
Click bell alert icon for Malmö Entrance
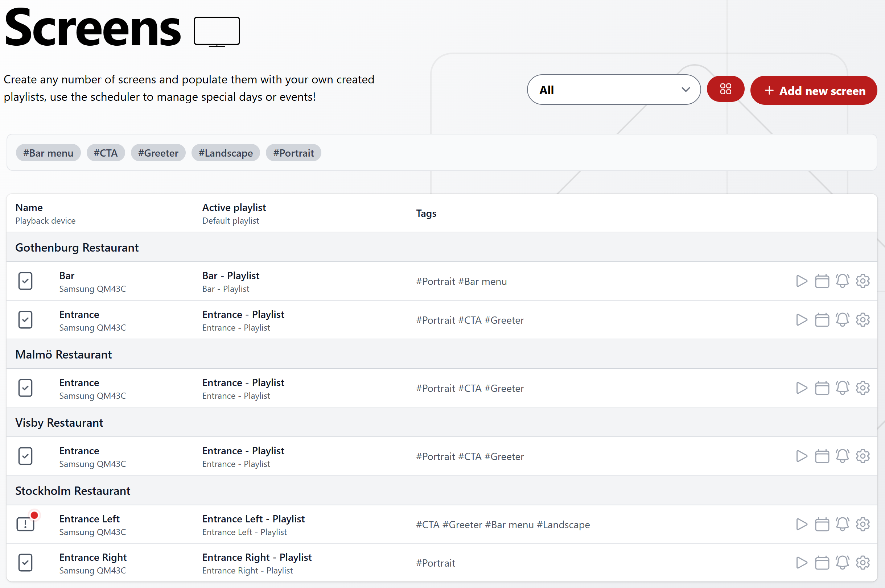pyautogui.click(x=842, y=388)
